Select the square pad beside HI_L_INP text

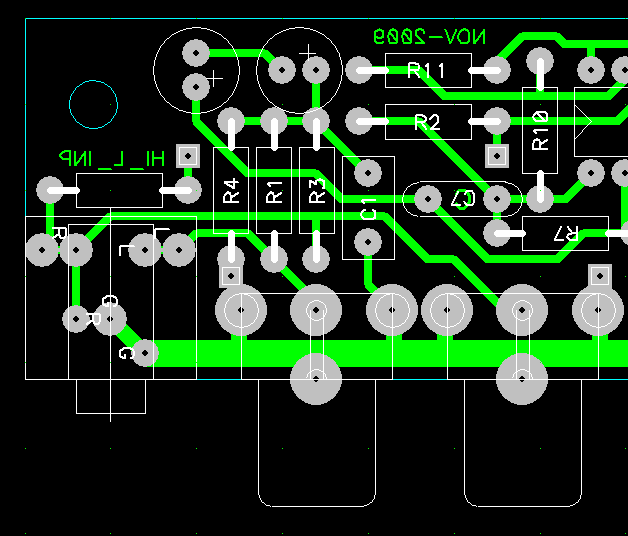188,156
